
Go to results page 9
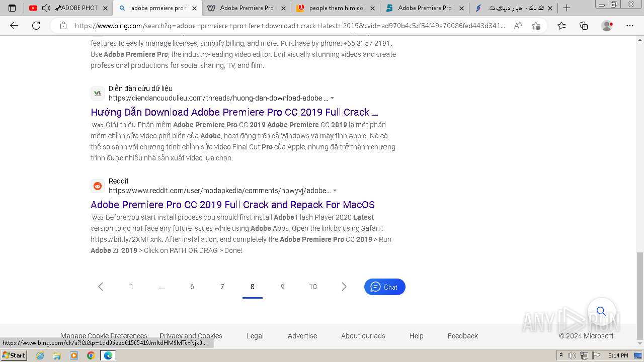click(x=283, y=287)
